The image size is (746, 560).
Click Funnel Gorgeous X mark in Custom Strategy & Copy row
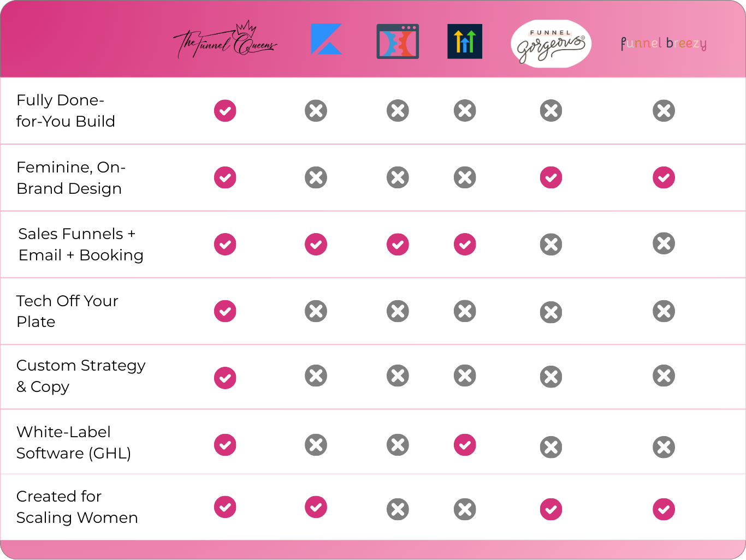tap(551, 377)
